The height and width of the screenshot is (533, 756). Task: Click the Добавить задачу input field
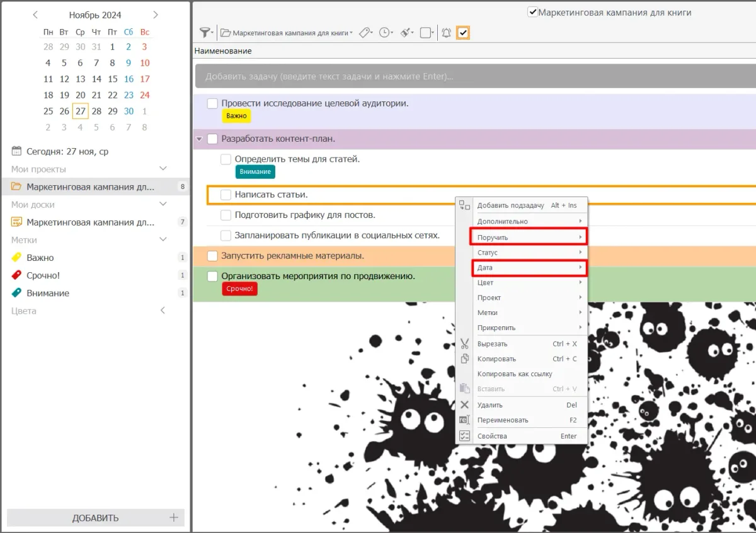point(475,76)
